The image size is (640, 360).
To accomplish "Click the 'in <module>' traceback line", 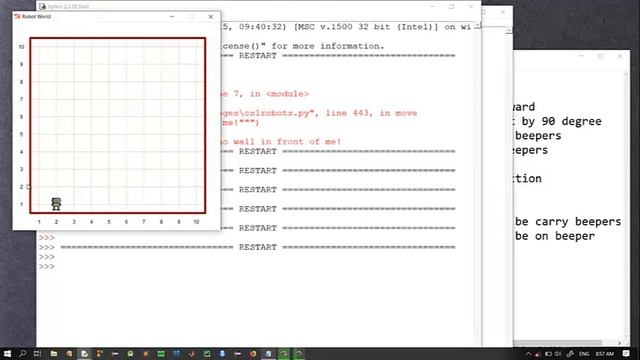I will tap(279, 94).
